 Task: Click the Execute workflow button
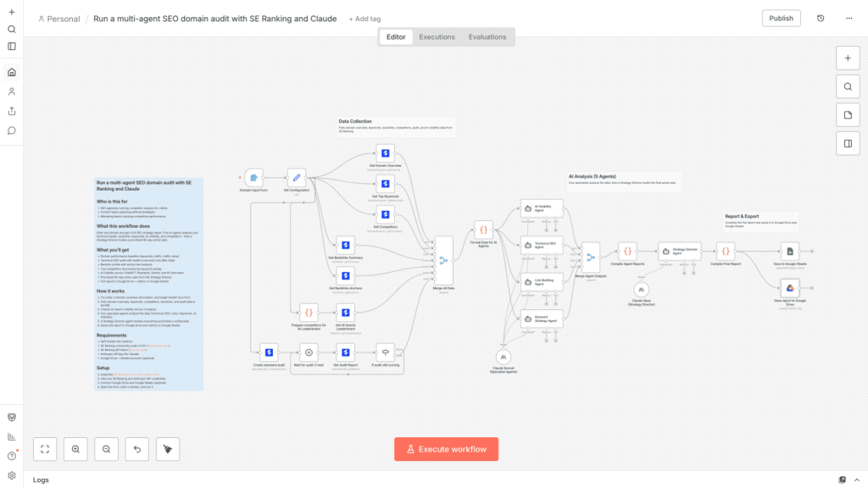(446, 449)
